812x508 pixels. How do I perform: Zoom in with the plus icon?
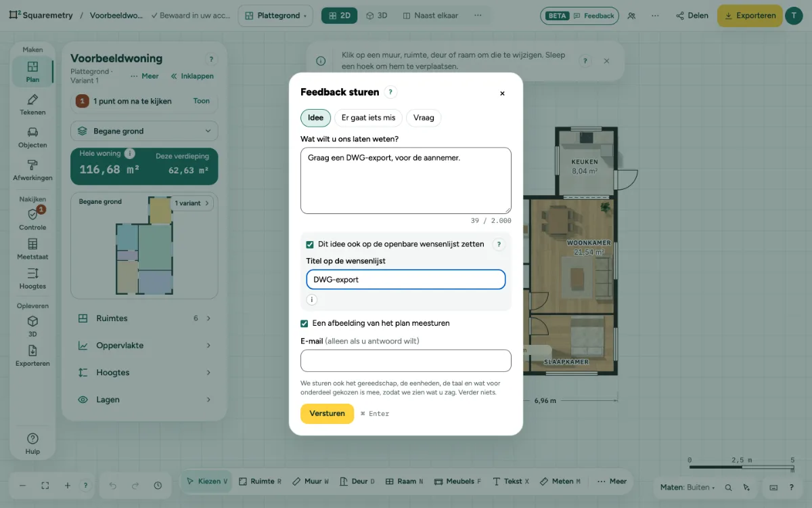pos(68,486)
